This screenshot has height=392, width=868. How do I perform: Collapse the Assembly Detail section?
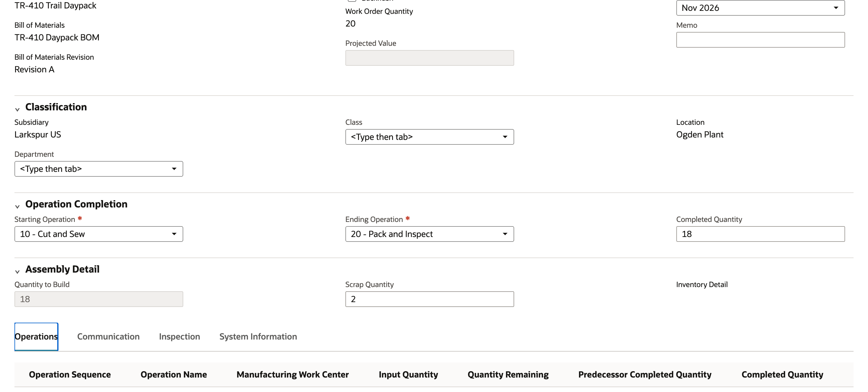[17, 271]
